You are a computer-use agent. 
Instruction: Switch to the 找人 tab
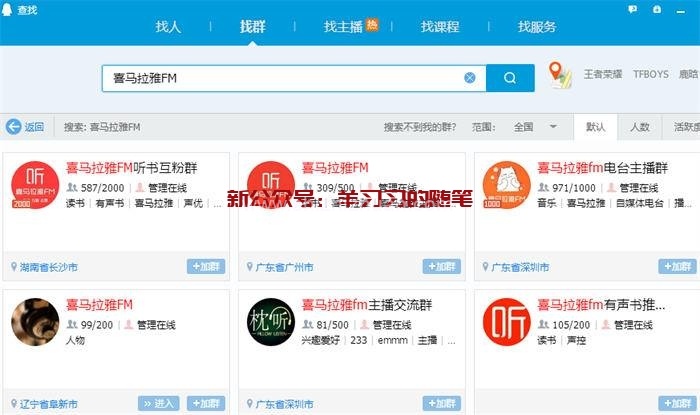168,27
